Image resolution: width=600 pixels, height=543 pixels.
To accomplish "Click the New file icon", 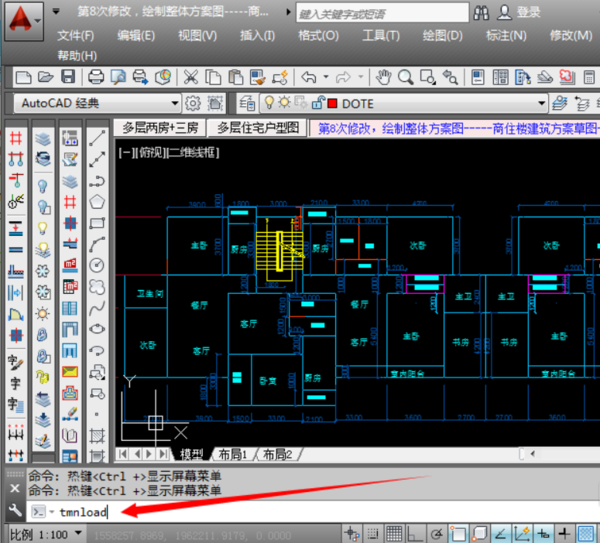I will tap(24, 77).
